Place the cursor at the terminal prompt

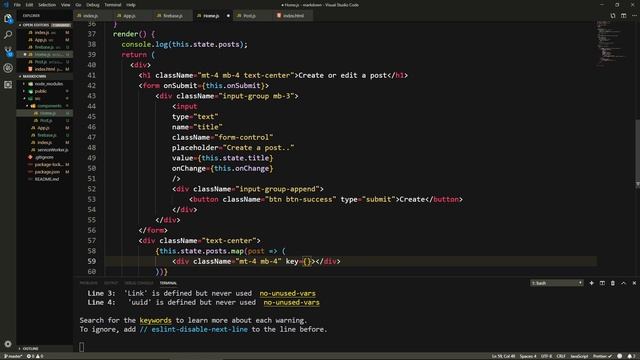82,347
